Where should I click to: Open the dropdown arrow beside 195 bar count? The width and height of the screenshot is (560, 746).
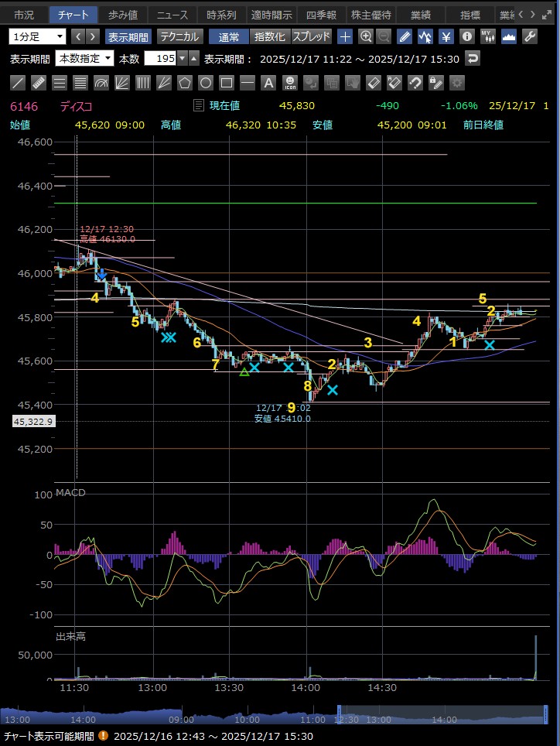pyautogui.click(x=182, y=59)
